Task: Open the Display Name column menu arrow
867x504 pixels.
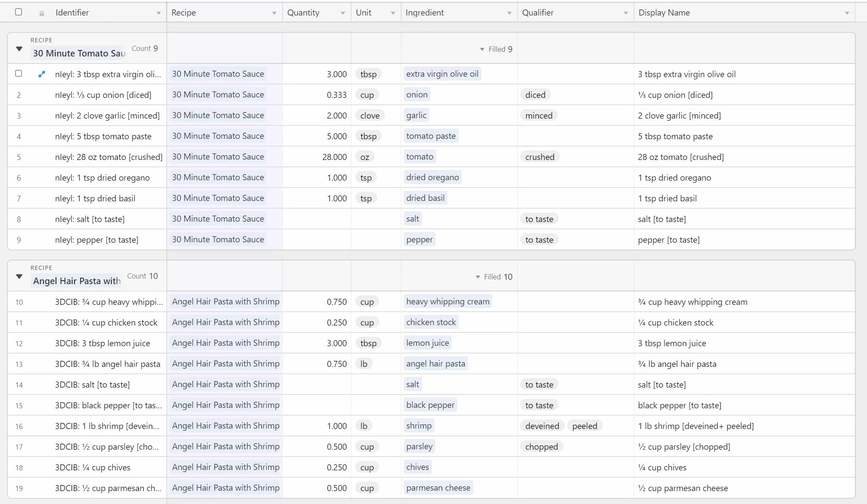Action: tap(847, 13)
